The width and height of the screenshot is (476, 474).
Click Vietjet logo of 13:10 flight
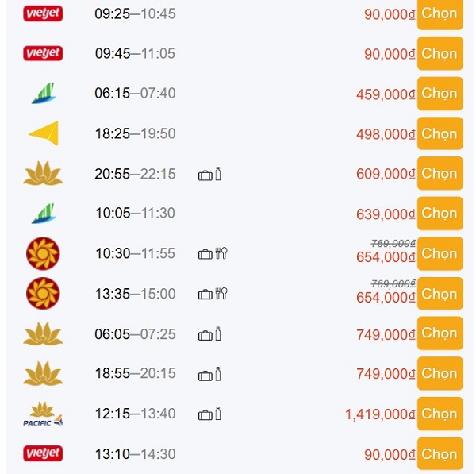pyautogui.click(x=43, y=454)
